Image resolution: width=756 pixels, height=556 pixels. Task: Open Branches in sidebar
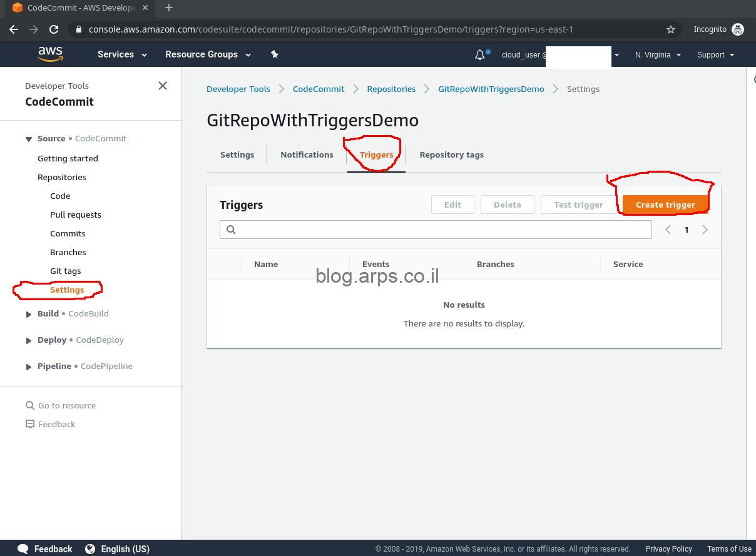[x=68, y=252]
